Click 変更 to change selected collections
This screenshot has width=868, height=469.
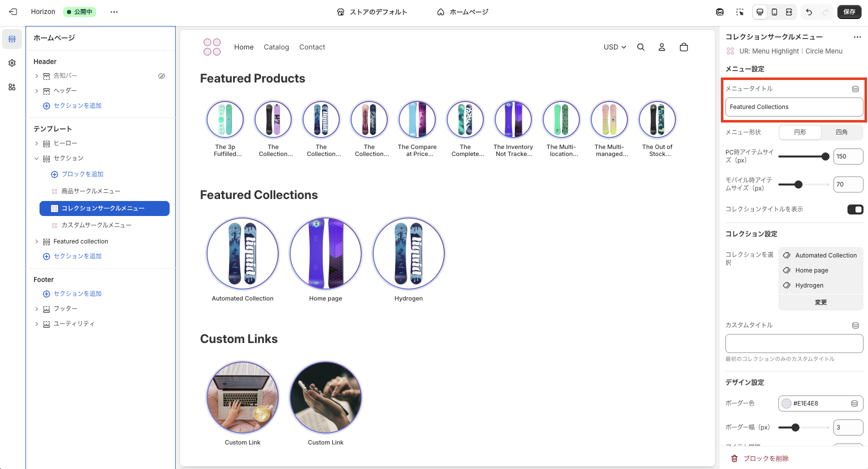point(820,302)
